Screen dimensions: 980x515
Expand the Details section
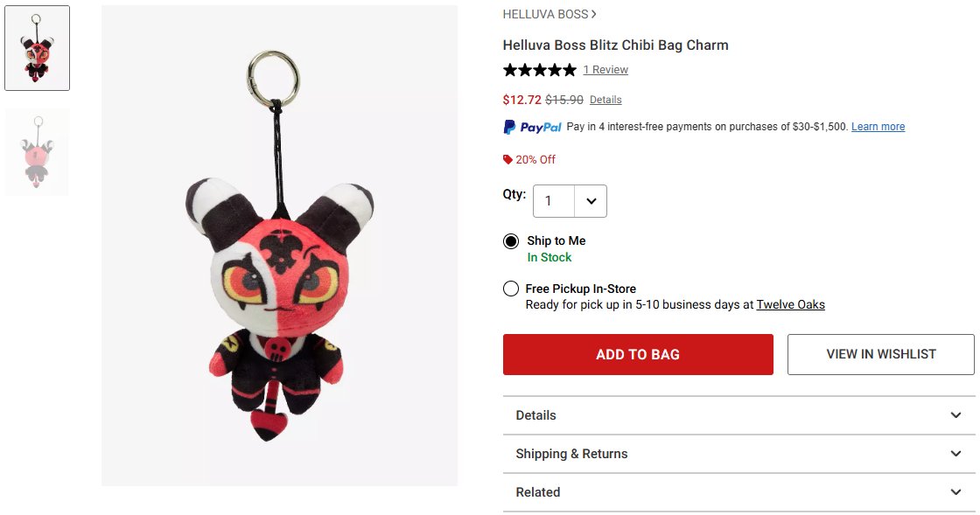[738, 415]
